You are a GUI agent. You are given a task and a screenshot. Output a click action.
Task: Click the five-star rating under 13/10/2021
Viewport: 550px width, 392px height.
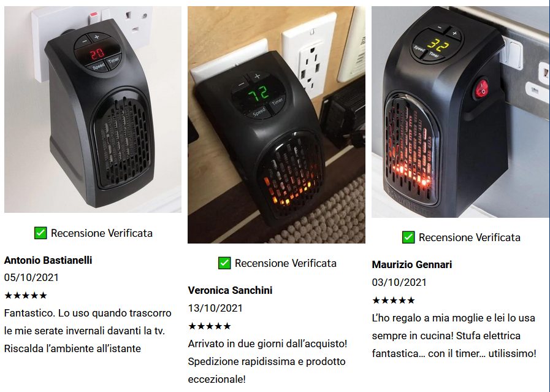click(x=210, y=326)
